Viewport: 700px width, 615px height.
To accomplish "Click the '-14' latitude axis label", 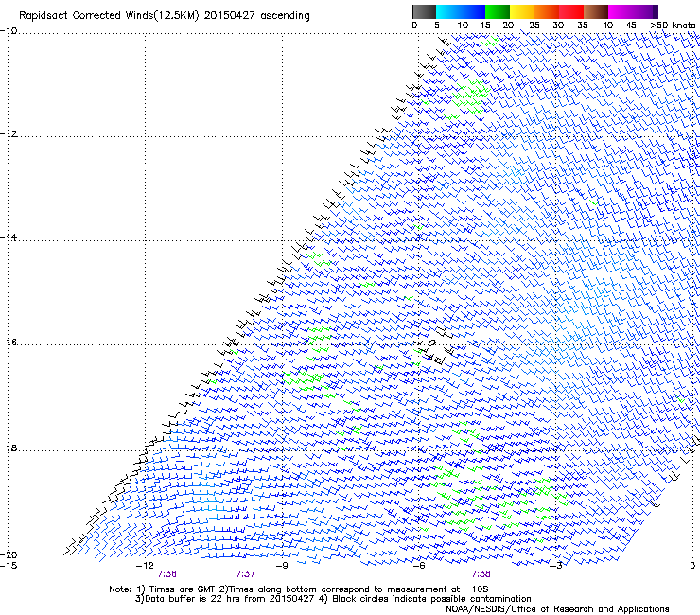I will [9, 237].
